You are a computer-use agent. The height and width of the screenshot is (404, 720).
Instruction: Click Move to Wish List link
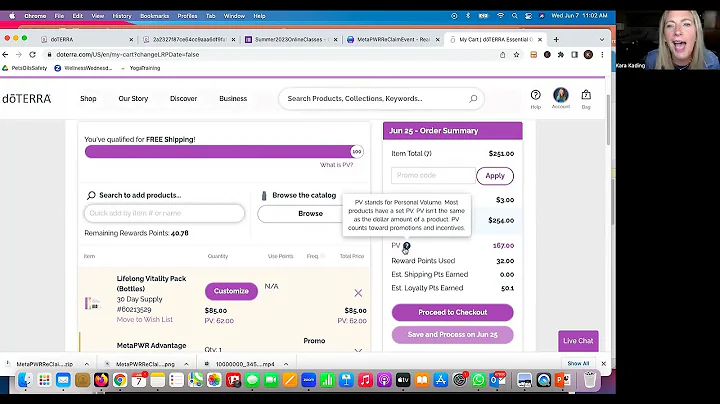(145, 320)
